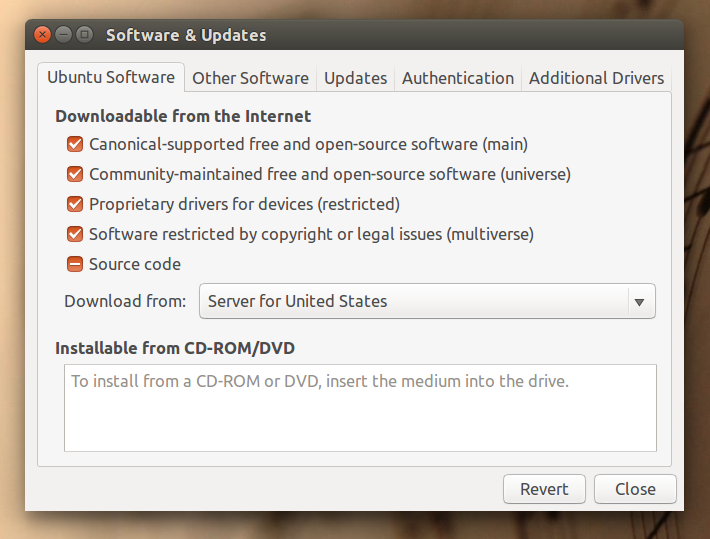The width and height of the screenshot is (710, 539).
Task: Uncheck Software restricted by copyright (multiverse)
Action: pos(75,234)
